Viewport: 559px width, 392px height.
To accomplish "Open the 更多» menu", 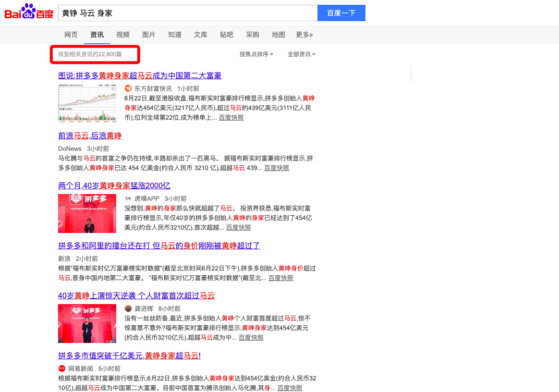I will coord(304,35).
